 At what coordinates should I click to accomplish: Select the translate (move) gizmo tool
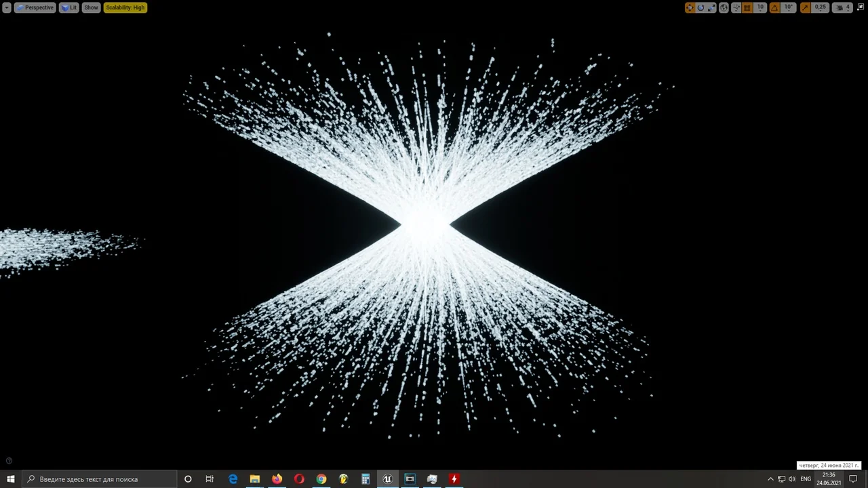click(690, 7)
